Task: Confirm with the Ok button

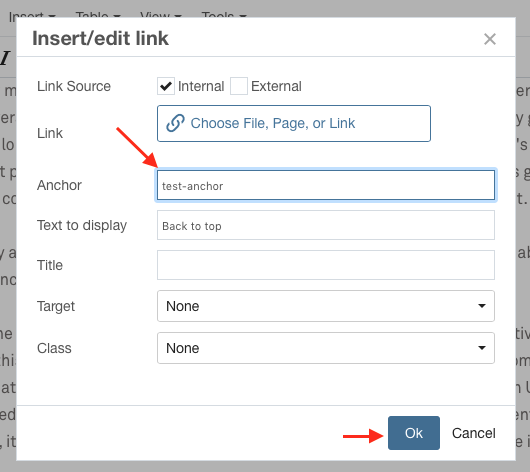Action: click(414, 433)
